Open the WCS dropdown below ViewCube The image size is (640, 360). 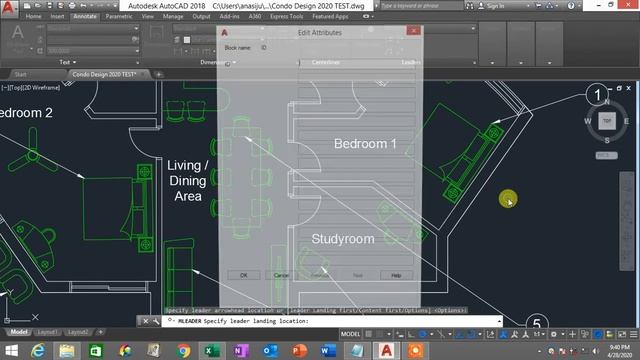pyautogui.click(x=607, y=156)
